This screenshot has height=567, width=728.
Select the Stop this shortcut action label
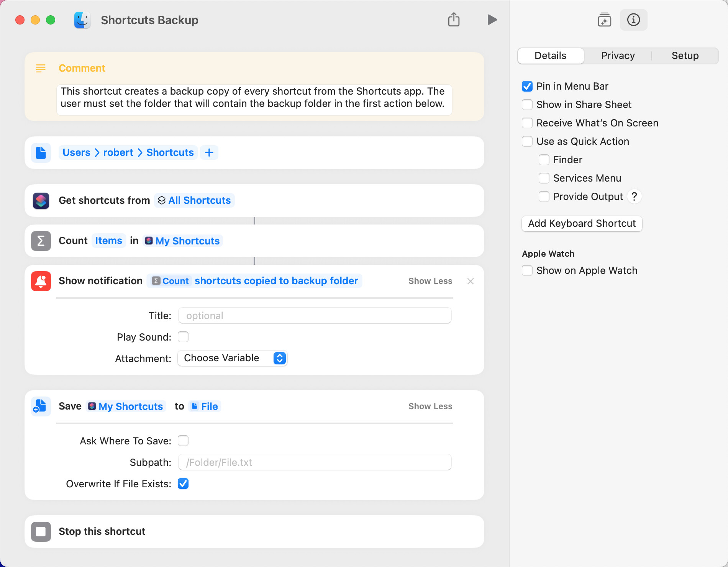[x=102, y=531]
